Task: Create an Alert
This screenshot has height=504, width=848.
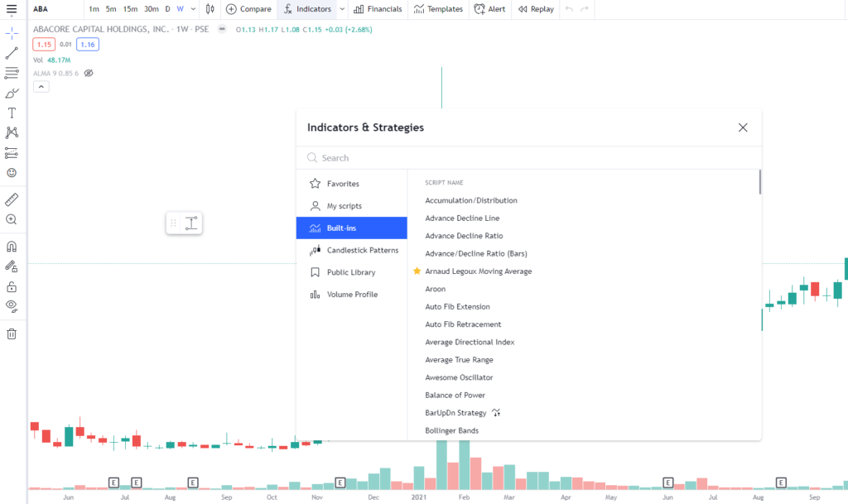Action: tap(489, 9)
